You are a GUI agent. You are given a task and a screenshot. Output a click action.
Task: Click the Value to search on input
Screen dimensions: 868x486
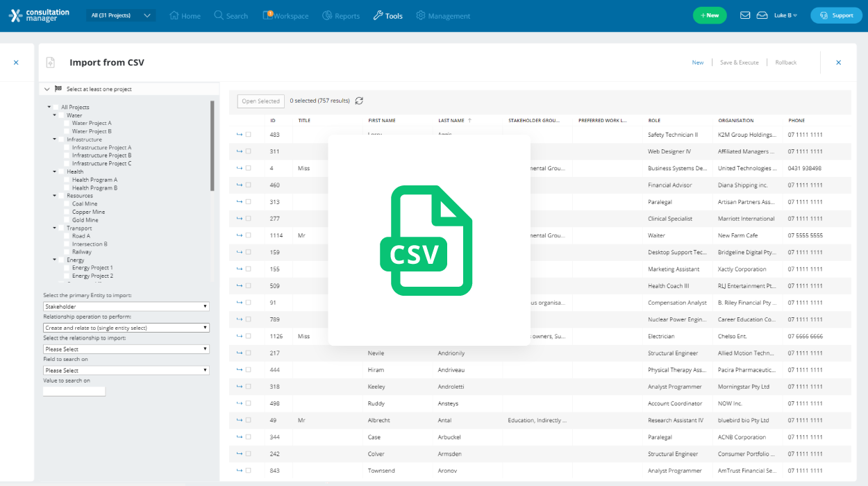74,392
